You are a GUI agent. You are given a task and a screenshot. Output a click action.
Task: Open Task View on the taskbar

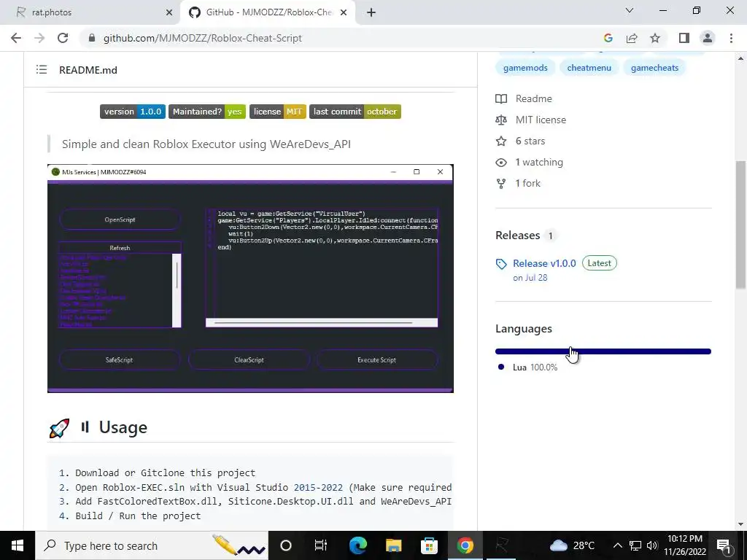click(321, 545)
